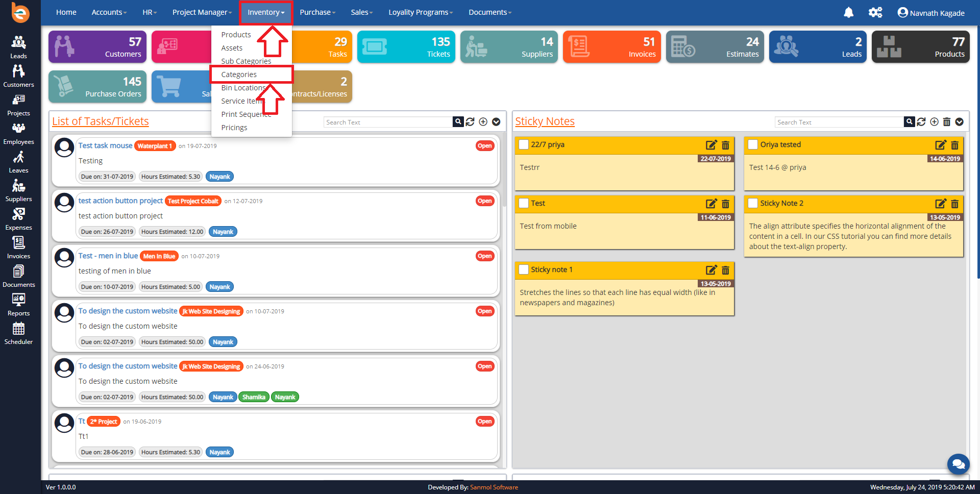
Task: Select the 'Sticky Note 2' checkbox
Action: [x=753, y=203]
